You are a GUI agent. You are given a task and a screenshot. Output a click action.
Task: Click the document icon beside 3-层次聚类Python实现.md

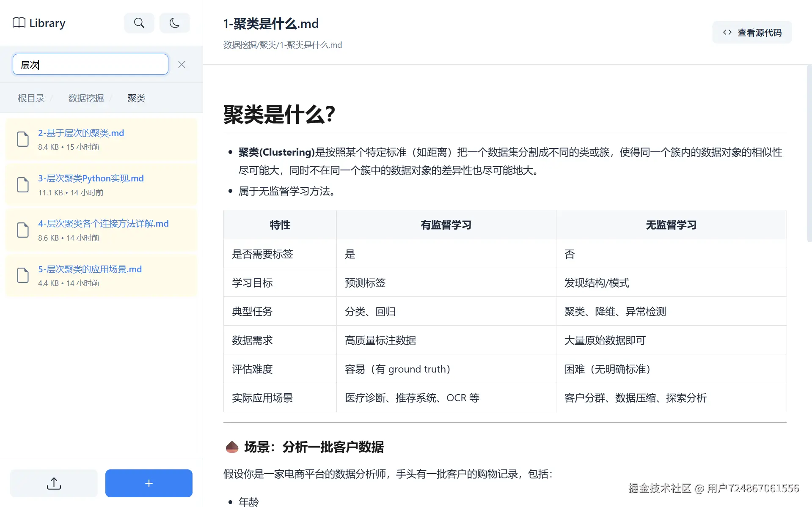click(23, 184)
